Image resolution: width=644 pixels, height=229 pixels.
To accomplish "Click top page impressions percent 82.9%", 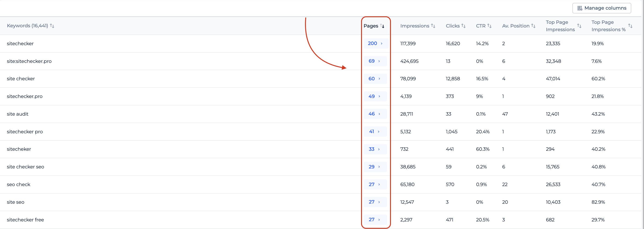I will [598, 202].
